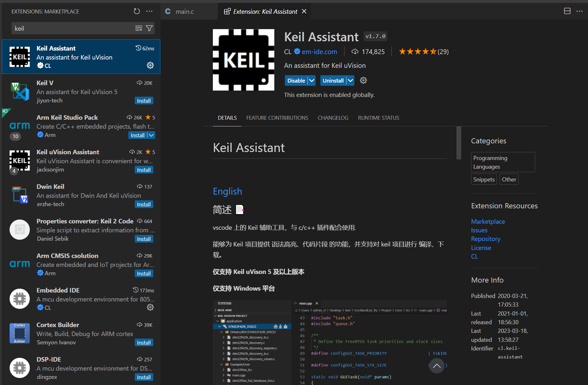Open manage gear for Keil Assistant list item
Viewport: 588px width, 385px height.
point(150,66)
